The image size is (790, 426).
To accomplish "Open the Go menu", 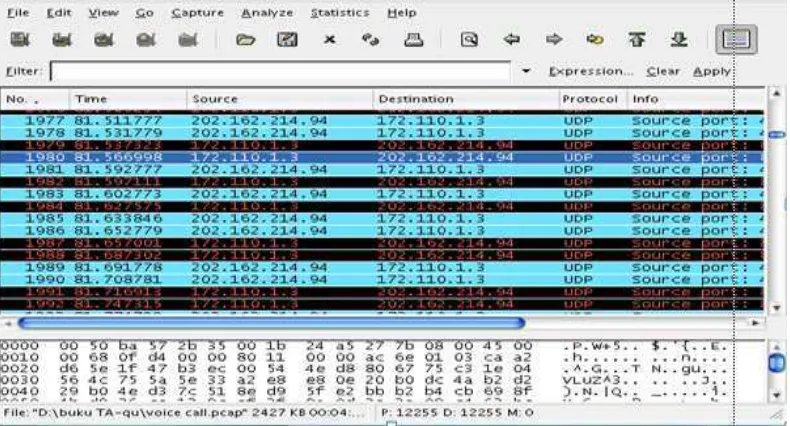I will click(x=144, y=13).
